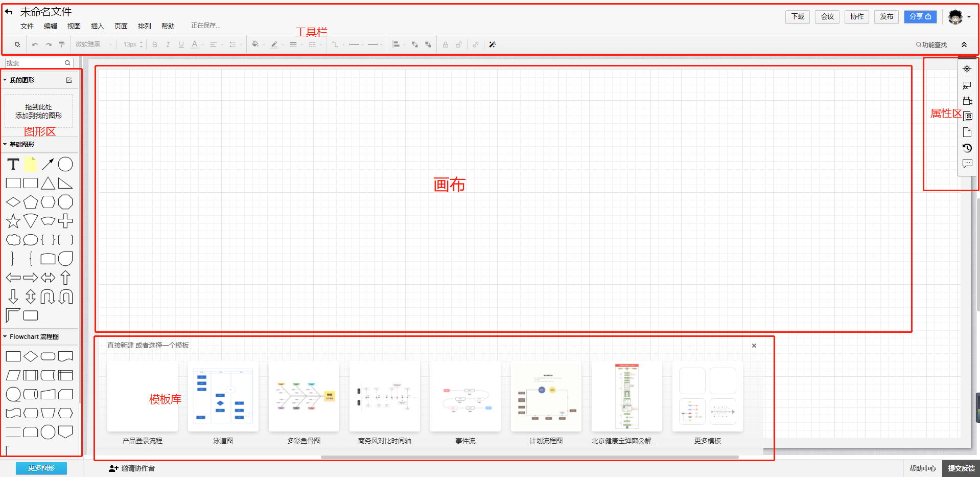Screen dimensions: 980x477
Task: Open the line style dropdown
Action: 315,44
